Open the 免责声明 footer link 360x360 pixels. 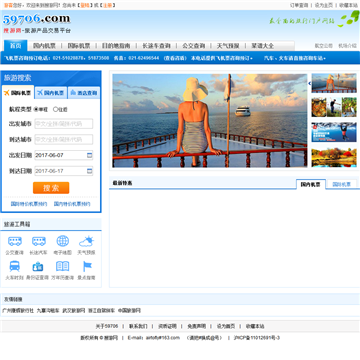point(196,326)
